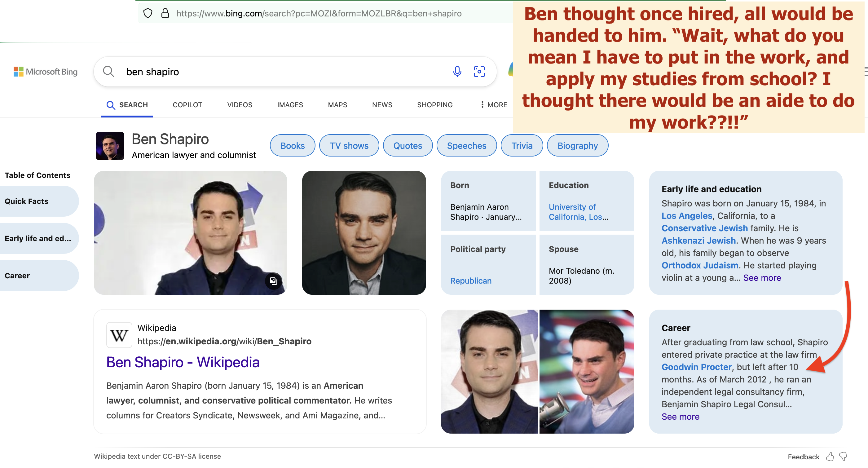The width and height of the screenshot is (868, 468).
Task: Click the Trivia pill button
Action: (522, 146)
